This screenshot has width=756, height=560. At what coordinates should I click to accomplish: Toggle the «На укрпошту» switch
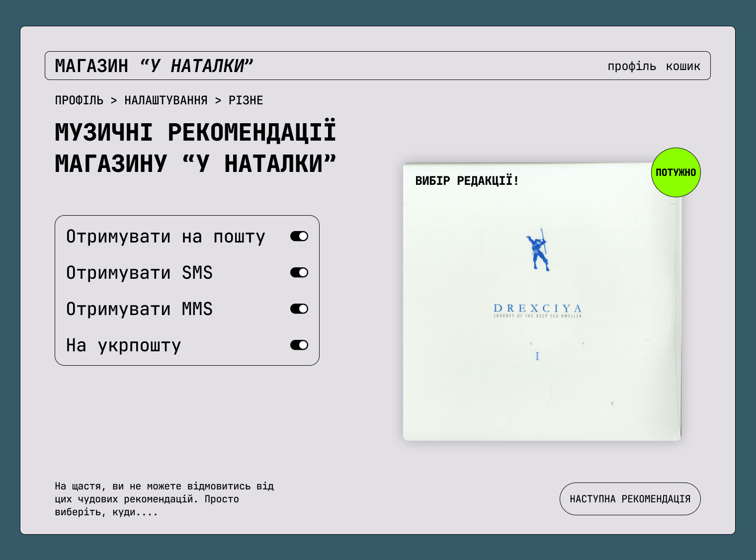pyautogui.click(x=299, y=345)
